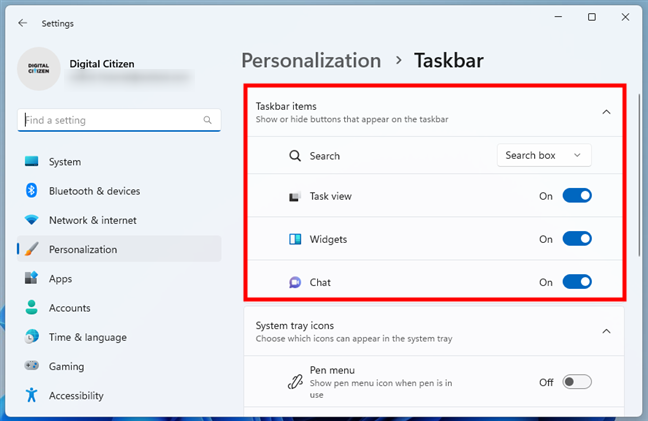Screen dimensions: 648x421
Task: Select the Widgets icon
Action: click(x=295, y=239)
